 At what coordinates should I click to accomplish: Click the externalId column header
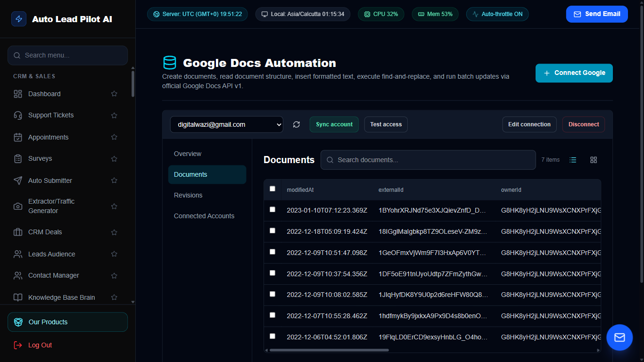[391, 190]
